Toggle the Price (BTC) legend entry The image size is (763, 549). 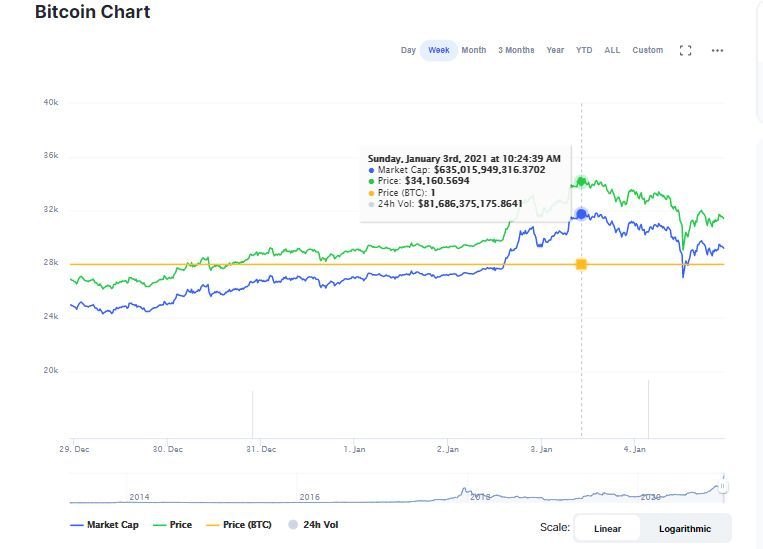click(x=239, y=525)
